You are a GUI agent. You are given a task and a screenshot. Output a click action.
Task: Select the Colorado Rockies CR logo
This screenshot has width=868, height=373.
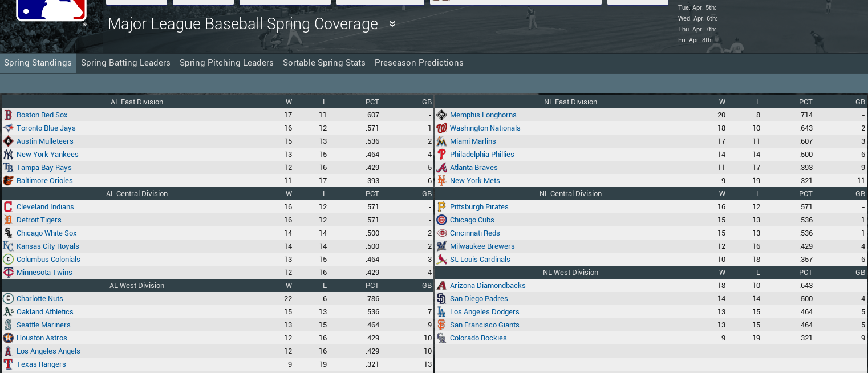click(441, 338)
